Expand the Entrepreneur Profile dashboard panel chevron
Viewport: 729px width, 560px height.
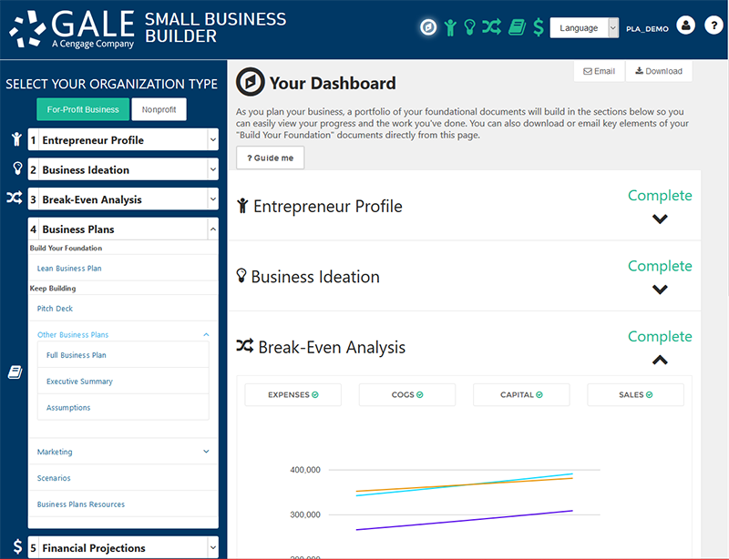[660, 219]
